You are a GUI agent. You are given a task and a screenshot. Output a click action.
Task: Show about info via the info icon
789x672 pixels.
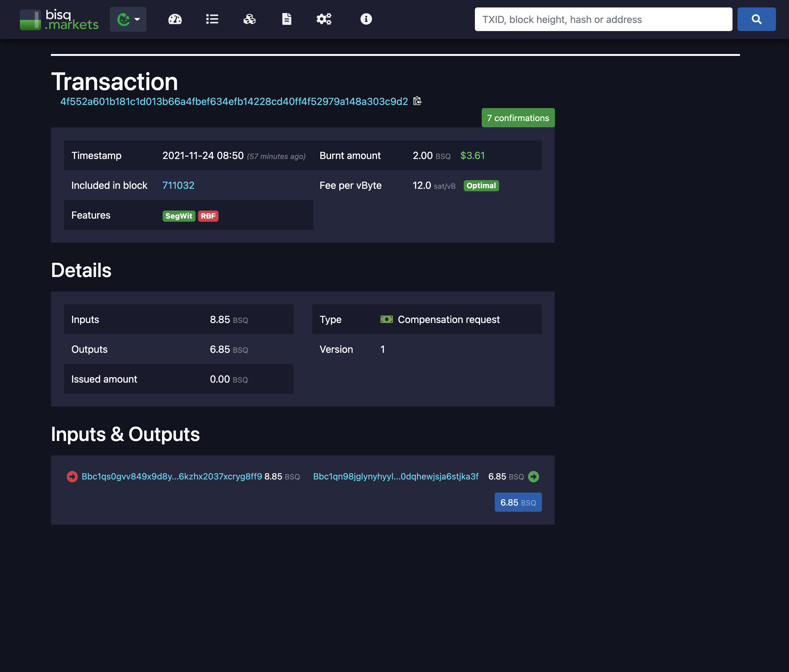366,19
